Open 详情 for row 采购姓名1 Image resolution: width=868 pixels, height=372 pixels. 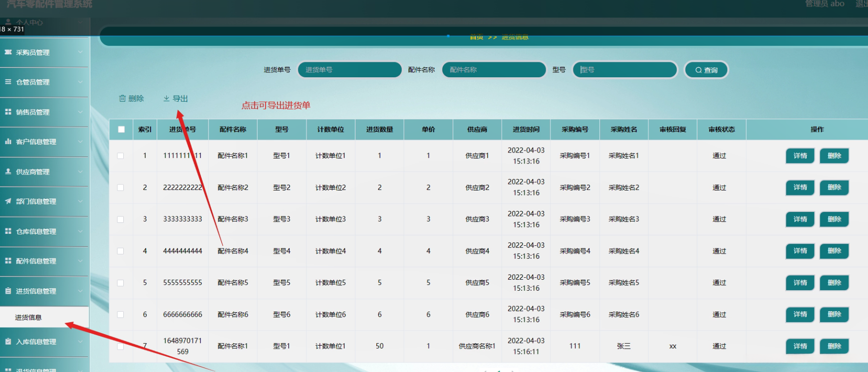800,156
